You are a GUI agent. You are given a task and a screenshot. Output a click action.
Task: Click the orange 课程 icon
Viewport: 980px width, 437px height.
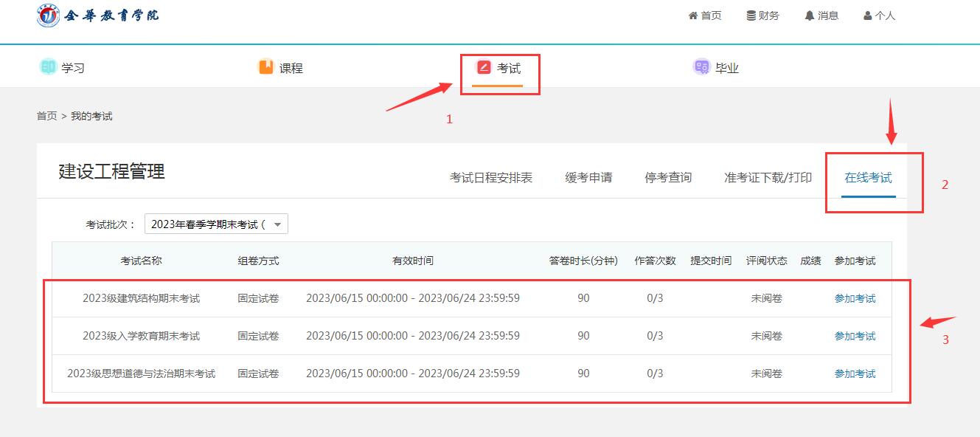[x=265, y=67]
